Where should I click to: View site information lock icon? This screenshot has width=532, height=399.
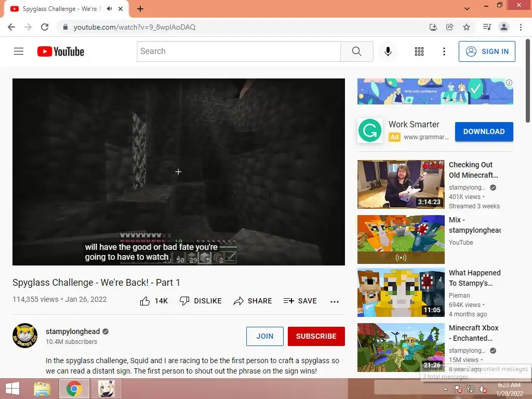pos(65,27)
